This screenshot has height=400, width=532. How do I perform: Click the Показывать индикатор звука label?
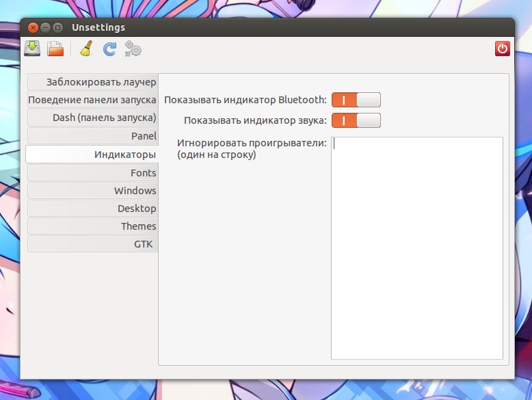click(255, 121)
